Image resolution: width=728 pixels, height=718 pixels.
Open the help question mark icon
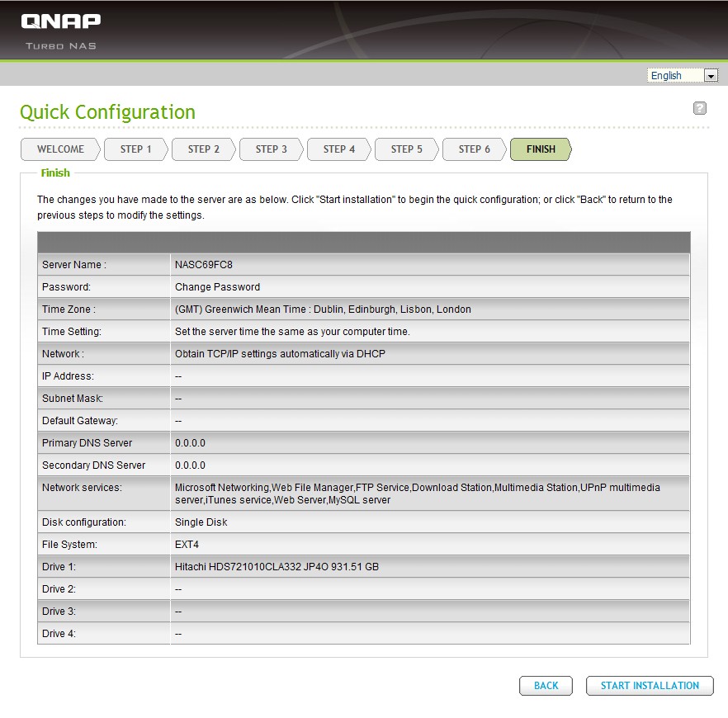click(700, 108)
